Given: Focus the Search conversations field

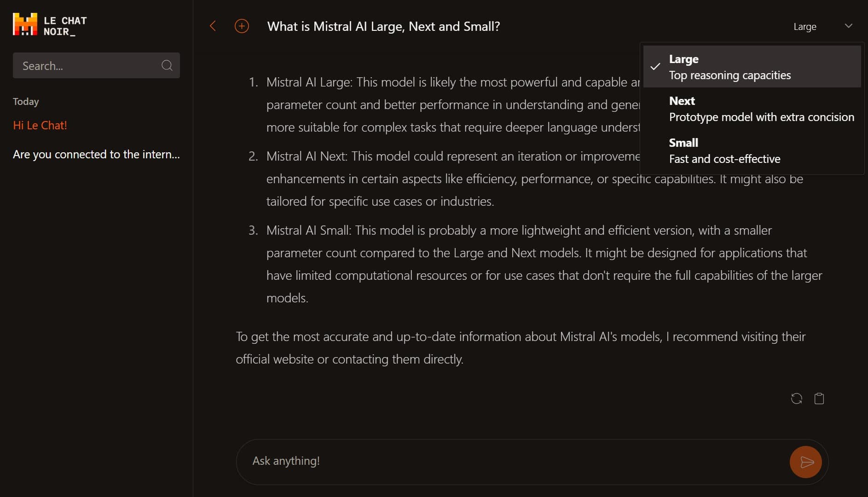Looking at the screenshot, I should click(x=96, y=65).
